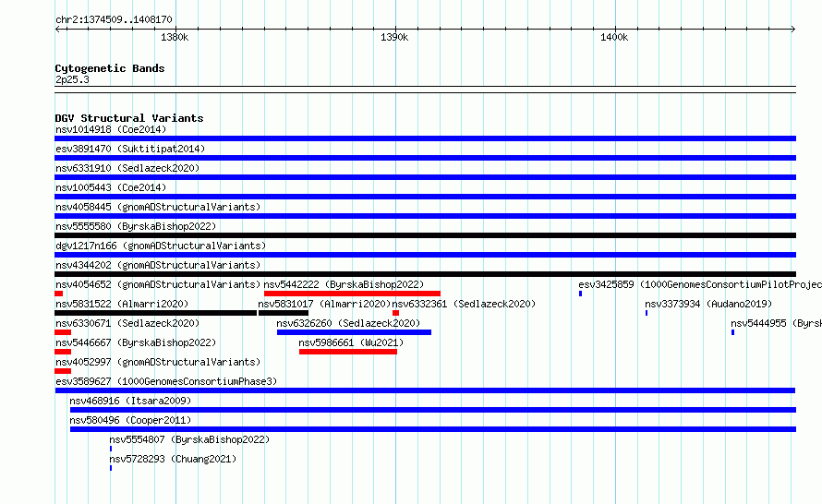
Task: Click the black bar under nsv5555580
Action: click(425, 235)
